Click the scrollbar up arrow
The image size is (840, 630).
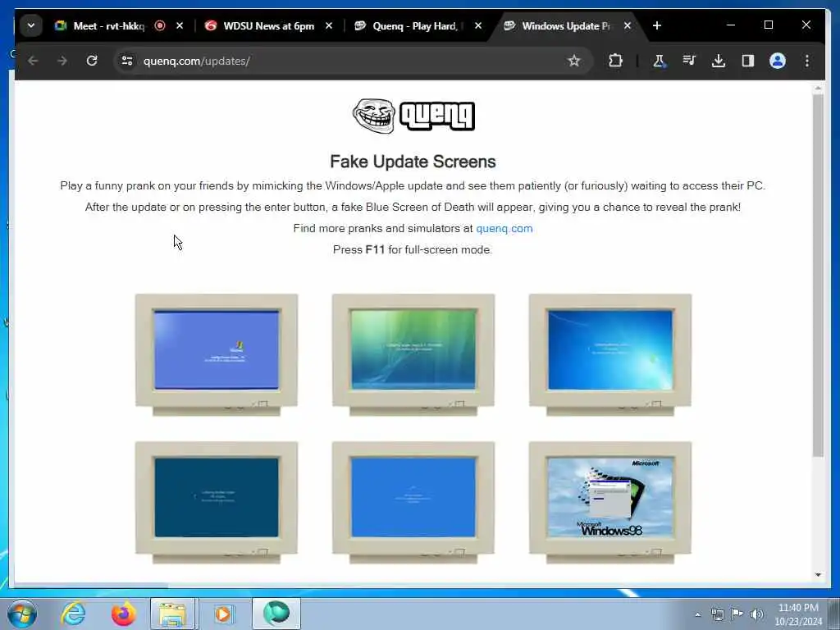pos(818,87)
